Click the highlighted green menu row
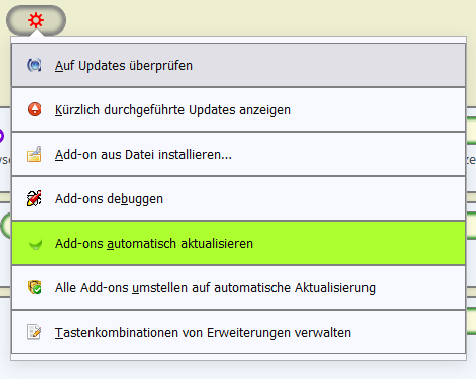This screenshot has height=379, width=476. pyautogui.click(x=238, y=243)
